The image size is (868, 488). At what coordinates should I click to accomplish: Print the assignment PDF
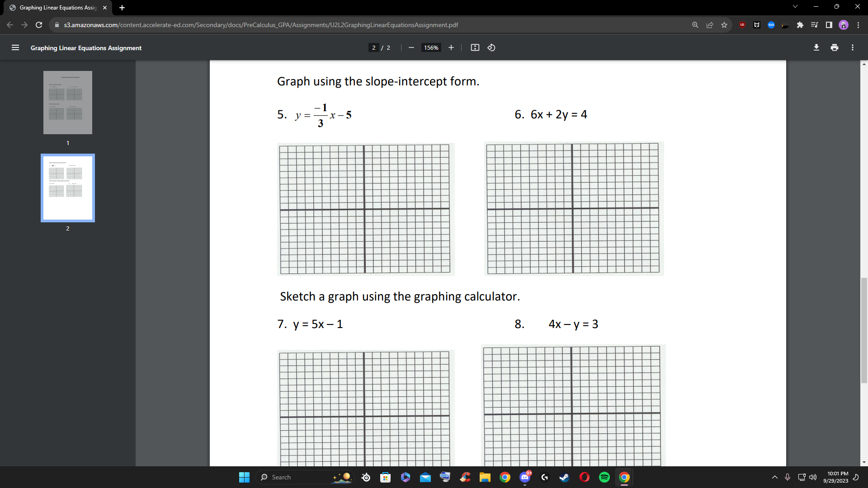(835, 47)
